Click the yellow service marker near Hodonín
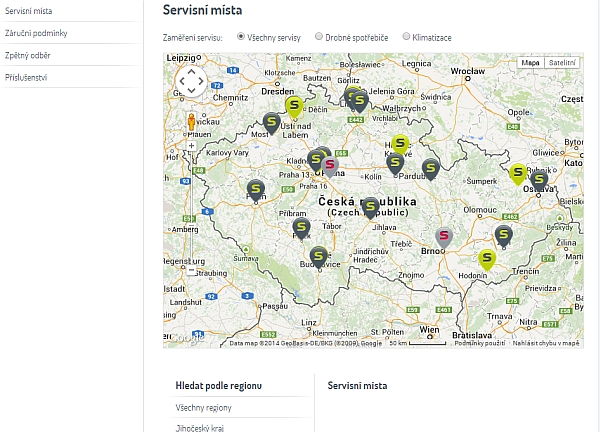The image size is (600, 434). click(487, 258)
